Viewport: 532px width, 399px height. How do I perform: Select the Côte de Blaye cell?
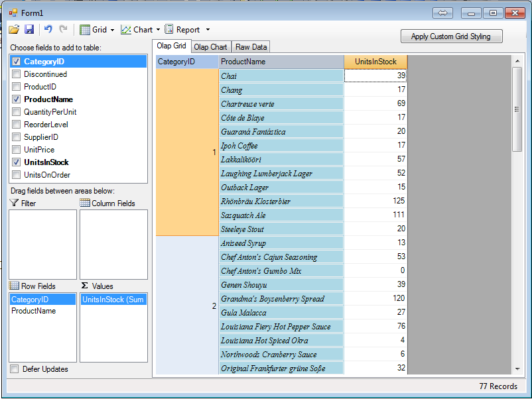(281, 117)
